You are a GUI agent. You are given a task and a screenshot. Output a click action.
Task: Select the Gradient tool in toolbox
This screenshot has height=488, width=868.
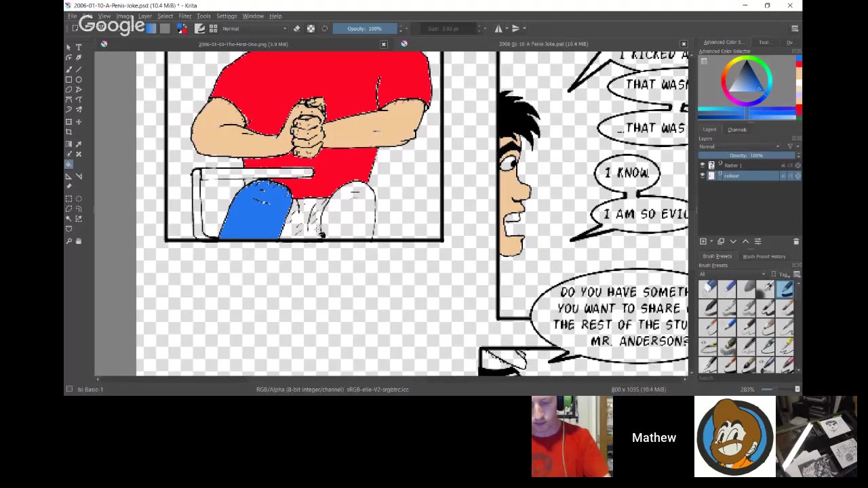[x=68, y=144]
